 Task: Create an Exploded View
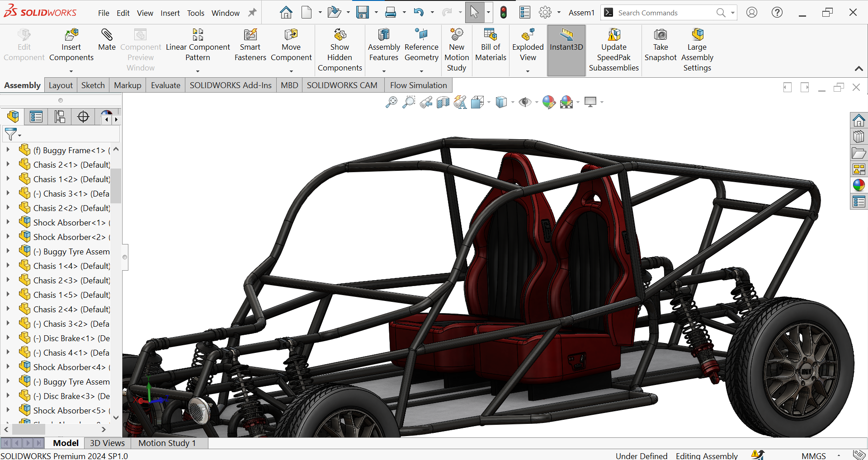click(528, 45)
